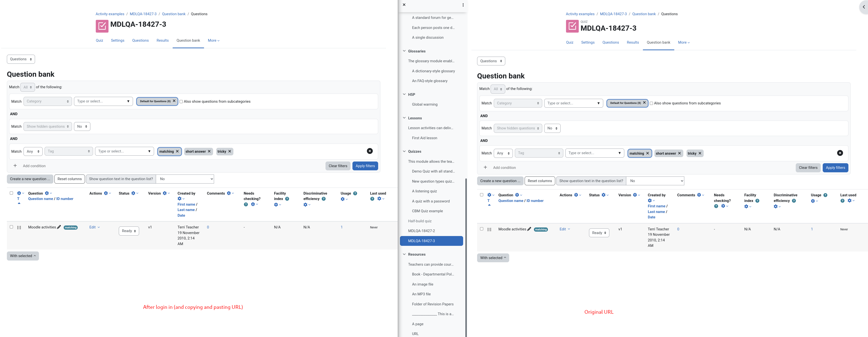
Task: Open the Edit actions menu in Original URL view
Action: click(565, 229)
